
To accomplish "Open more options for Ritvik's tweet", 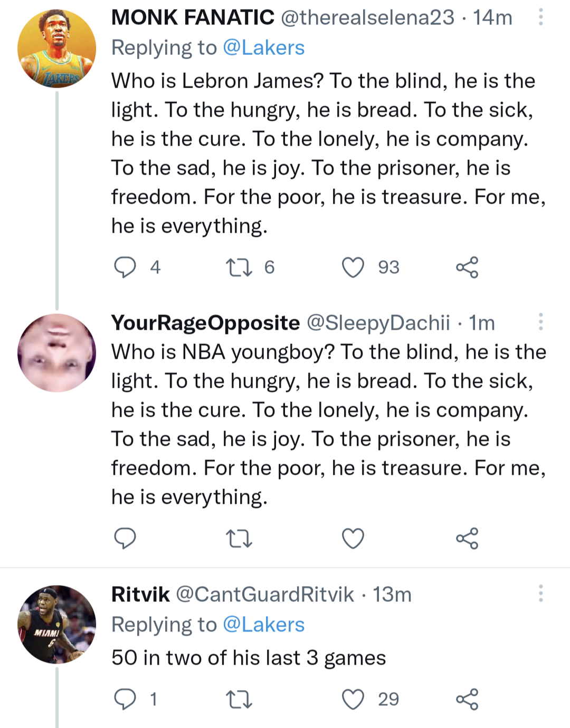I will [541, 593].
